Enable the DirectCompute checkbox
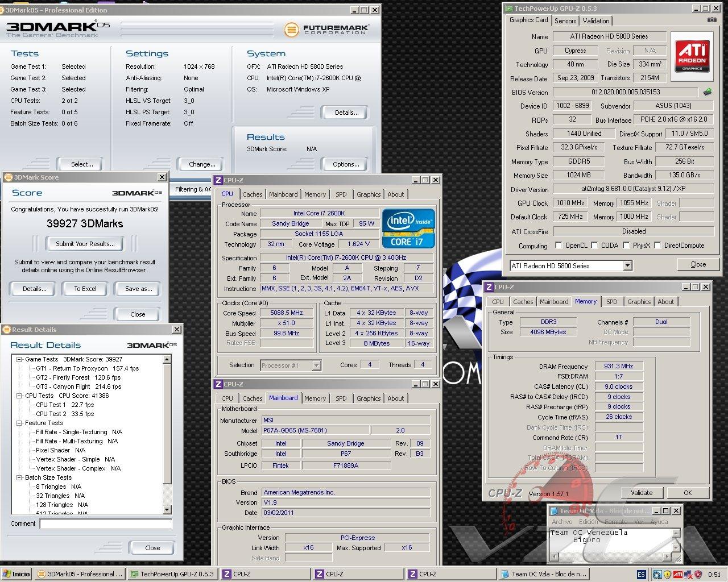The image size is (728, 582). click(657, 246)
